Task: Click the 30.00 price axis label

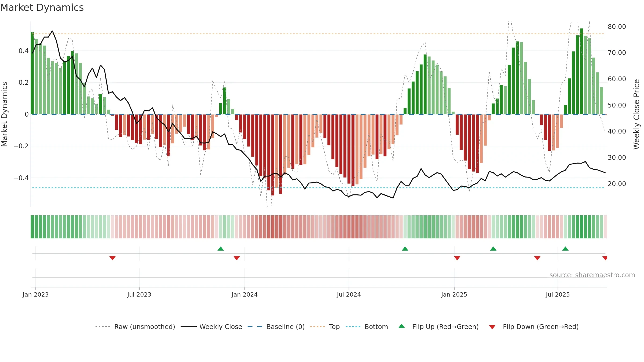Action: [x=617, y=157]
